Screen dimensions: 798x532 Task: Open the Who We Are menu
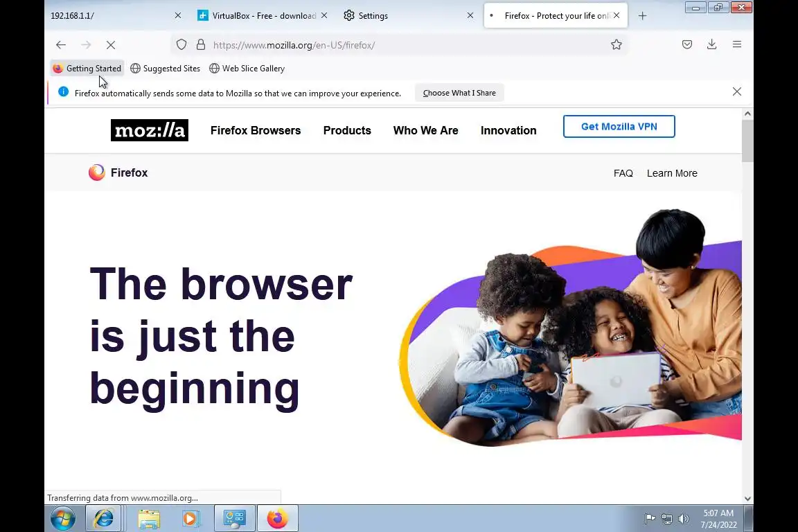click(x=426, y=130)
